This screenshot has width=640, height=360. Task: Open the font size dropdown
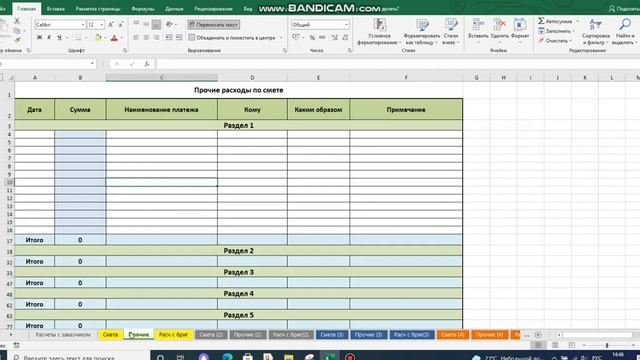[x=102, y=25]
